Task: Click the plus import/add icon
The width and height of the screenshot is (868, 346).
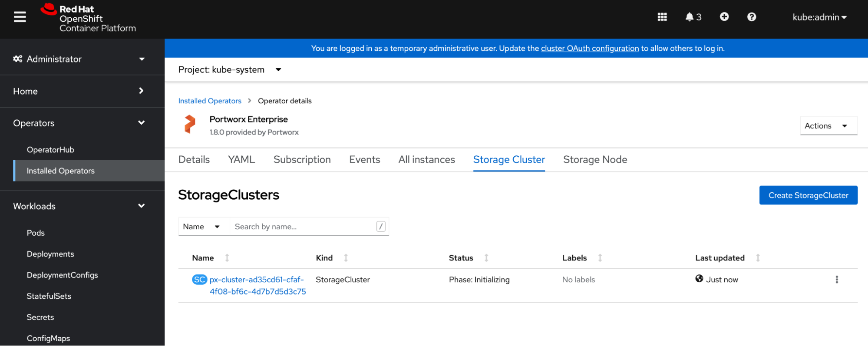Action: pyautogui.click(x=724, y=17)
